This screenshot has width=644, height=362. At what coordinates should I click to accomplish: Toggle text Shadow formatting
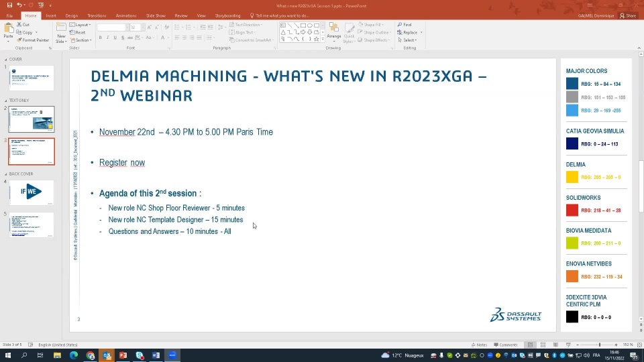pos(122,38)
